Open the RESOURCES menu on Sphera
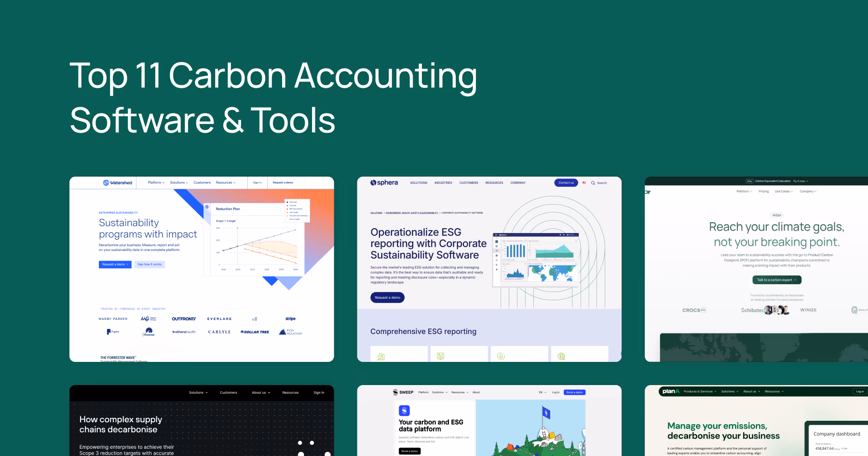This screenshot has height=456, width=868. (494, 183)
